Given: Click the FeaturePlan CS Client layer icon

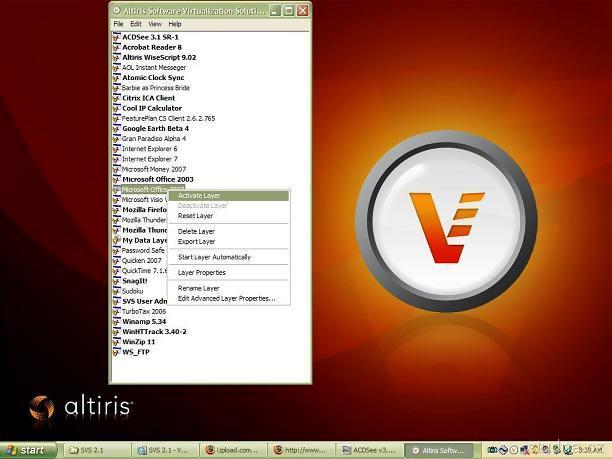Looking at the screenshot, I should [116, 118].
